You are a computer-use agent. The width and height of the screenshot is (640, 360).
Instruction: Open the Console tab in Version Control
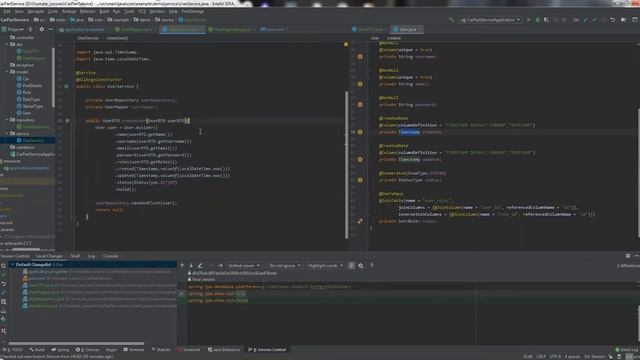coord(110,256)
